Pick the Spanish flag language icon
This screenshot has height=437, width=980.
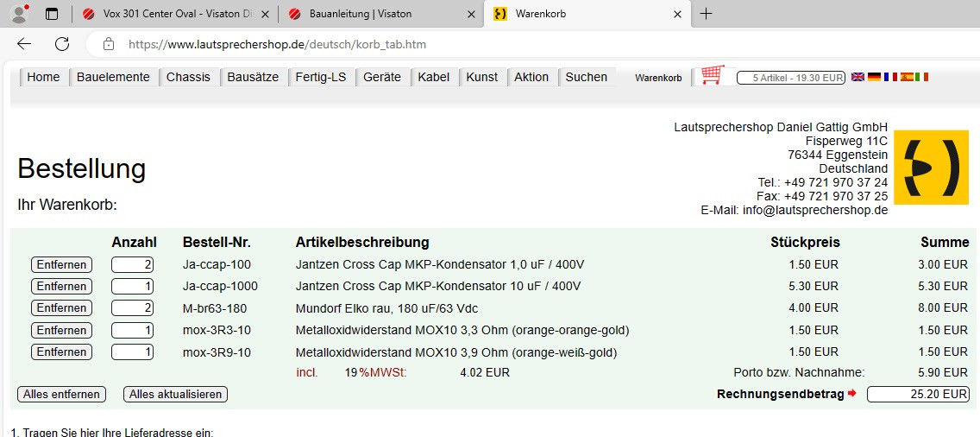(x=907, y=77)
